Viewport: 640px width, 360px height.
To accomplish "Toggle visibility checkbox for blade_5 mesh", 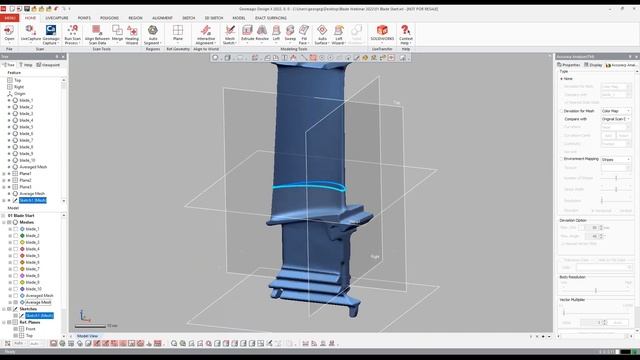I will (x=16, y=256).
